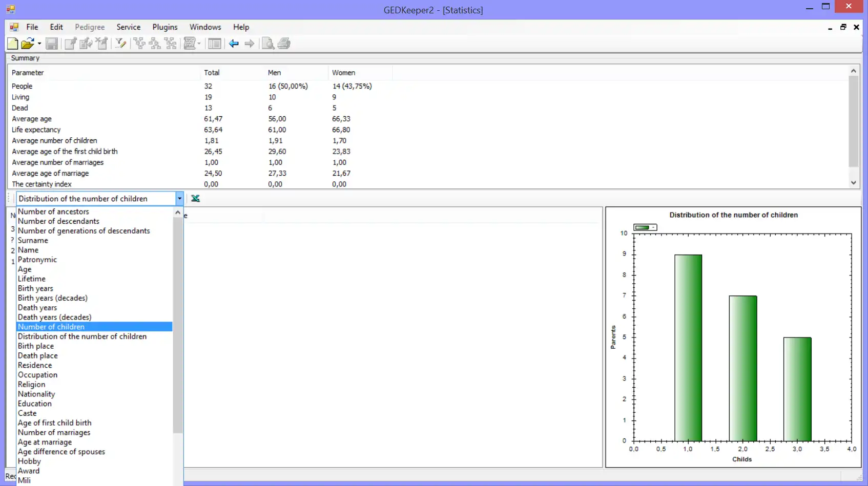Expand the open file dropdown arrow

point(39,44)
